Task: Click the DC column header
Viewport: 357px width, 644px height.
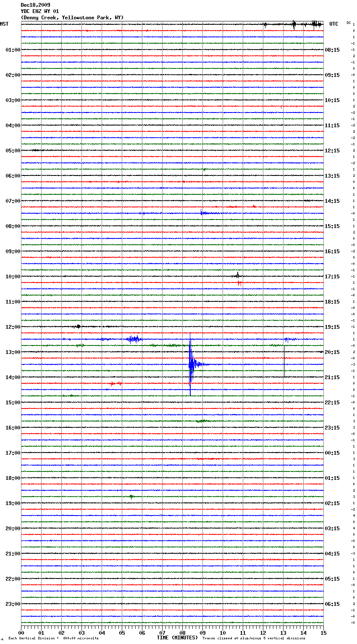Action: (349, 23)
